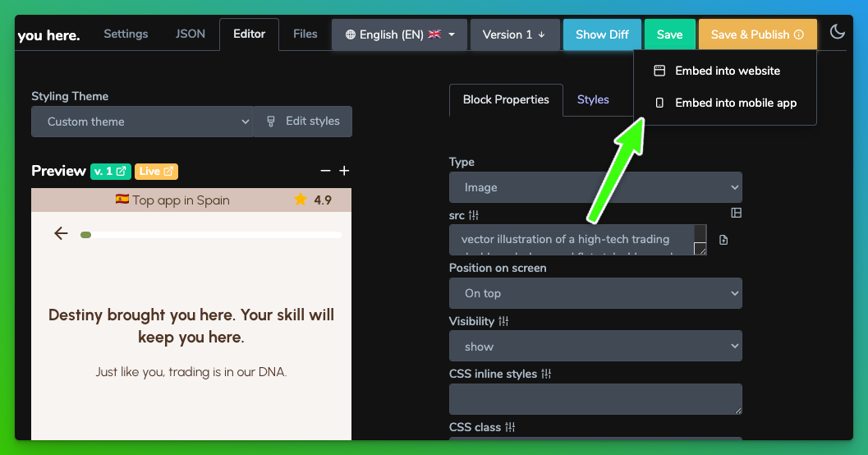Screen dimensions: 868x455
Task: Click the info icon on Save & Publish
Action: point(799,34)
